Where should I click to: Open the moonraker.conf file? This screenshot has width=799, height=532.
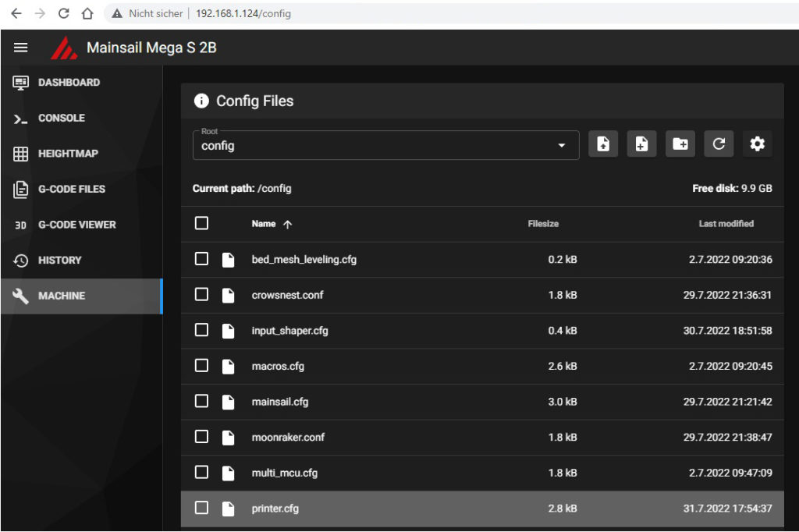(x=288, y=437)
